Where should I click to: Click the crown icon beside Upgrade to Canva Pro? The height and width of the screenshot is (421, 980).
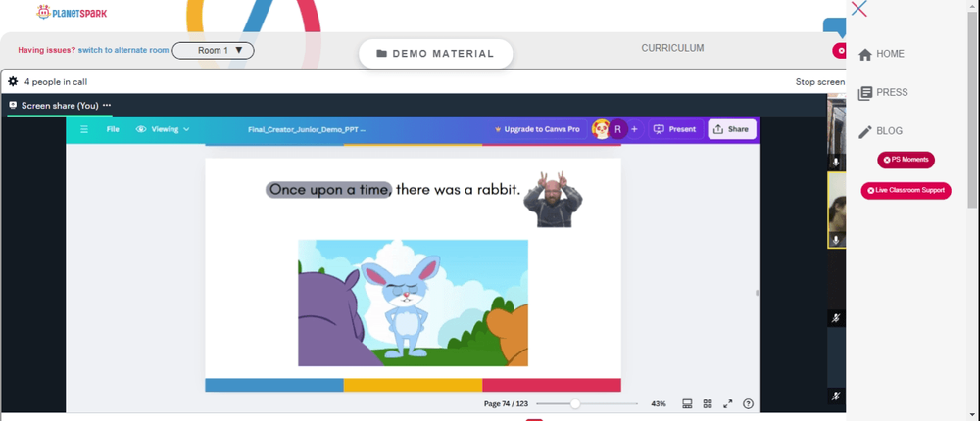(498, 129)
